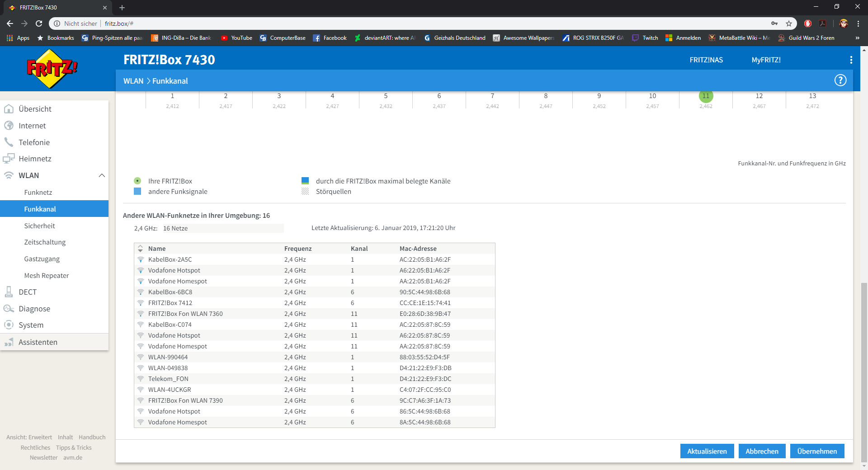868x470 pixels.
Task: Click MAC address E0:28:6D:38:9B:47
Action: (x=425, y=314)
